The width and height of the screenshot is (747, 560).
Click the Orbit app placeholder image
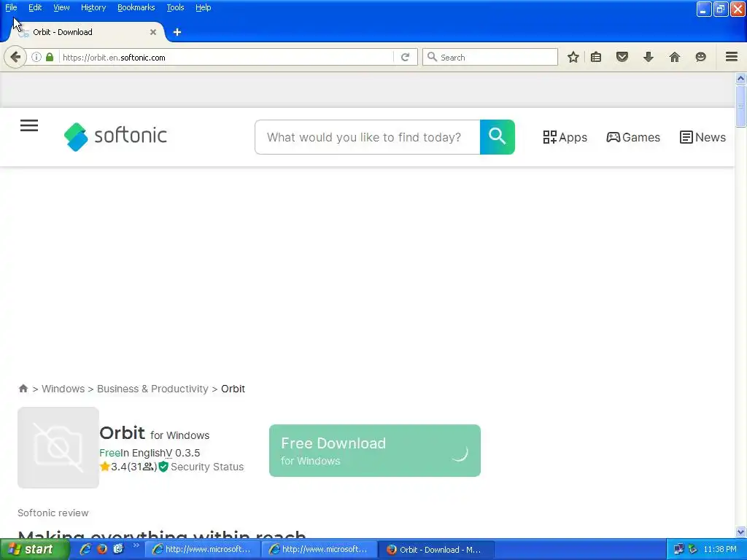[x=58, y=448]
